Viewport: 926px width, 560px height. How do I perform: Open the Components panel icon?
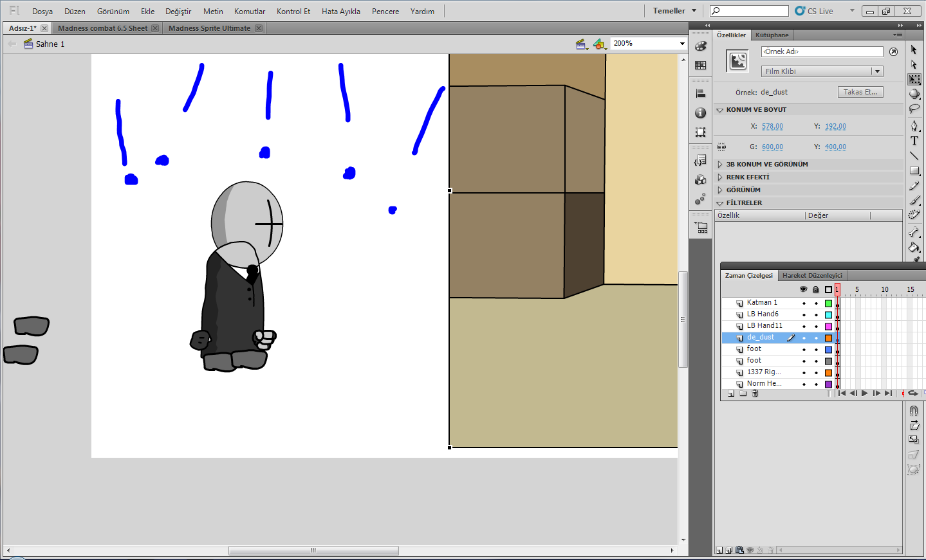(701, 180)
